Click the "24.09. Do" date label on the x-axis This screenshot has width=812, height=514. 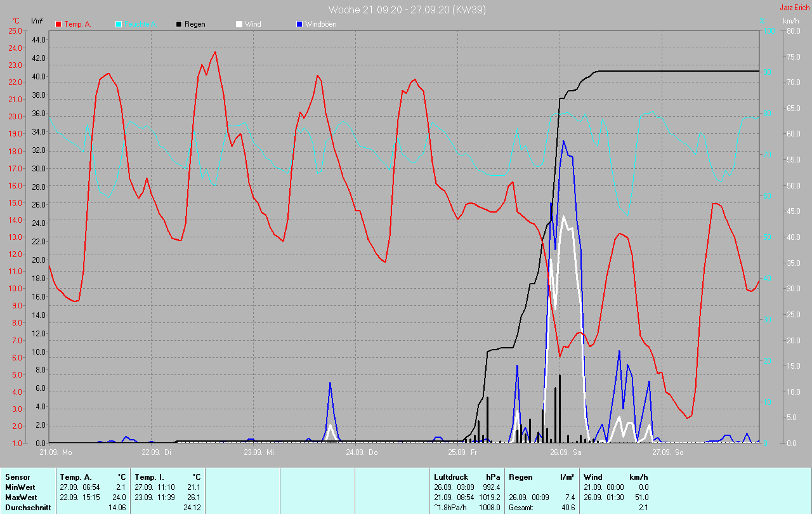[362, 452]
